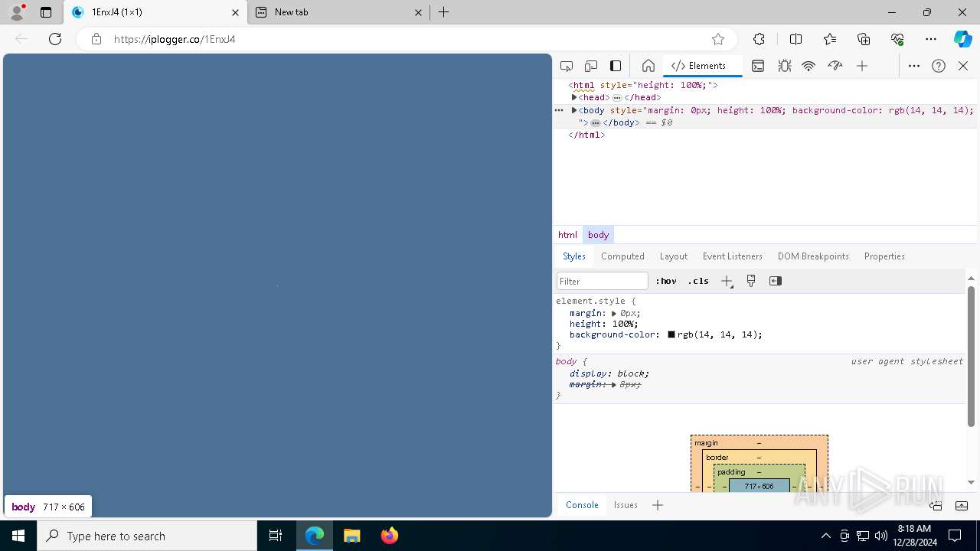
Task: Click the dock quick view icon
Action: coord(936,505)
